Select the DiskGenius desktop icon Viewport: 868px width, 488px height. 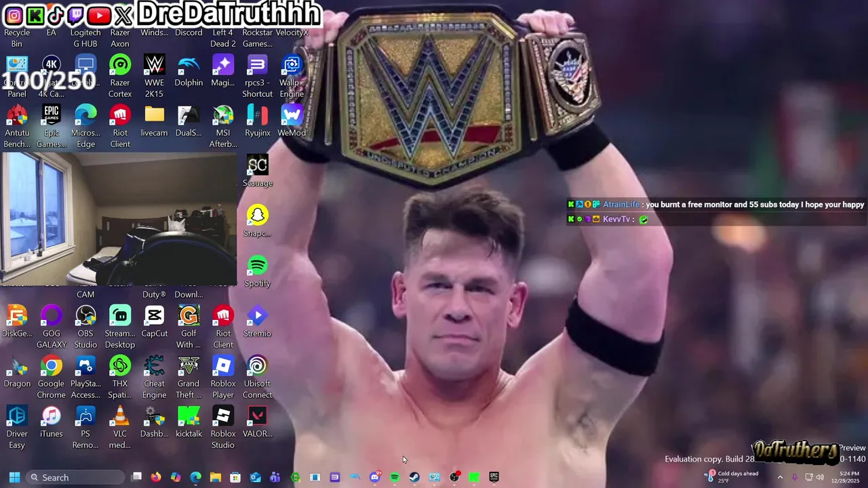17,321
